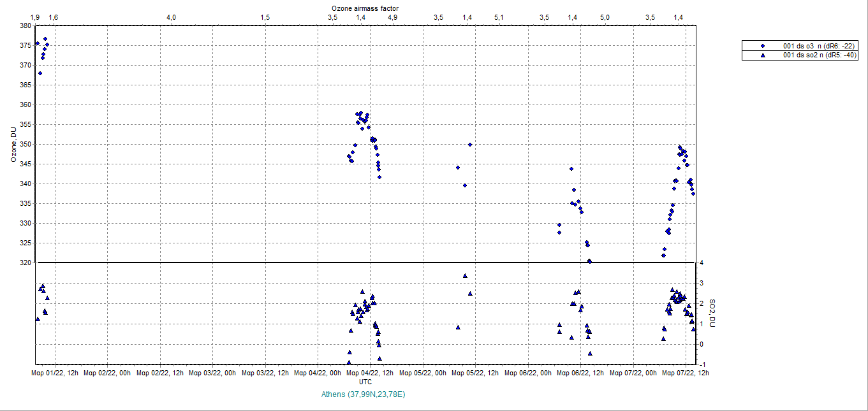This screenshot has height=411, width=868.
Task: Click the 'Map 05/22, 12h' x-axis label
Action: (475, 373)
